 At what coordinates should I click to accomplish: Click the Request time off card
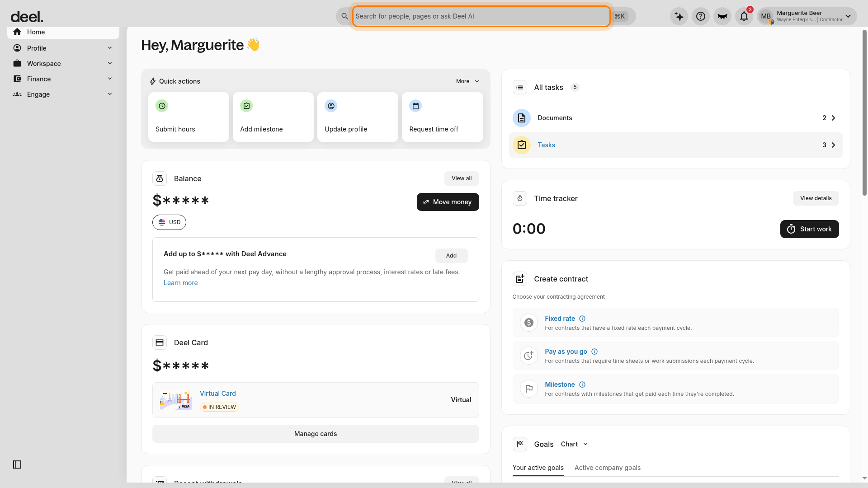click(443, 117)
